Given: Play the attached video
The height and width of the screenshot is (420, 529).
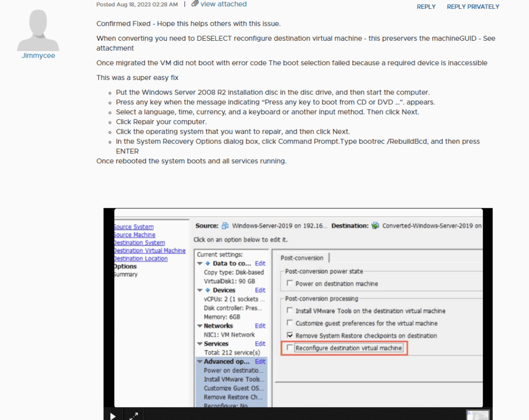Looking at the screenshot, I should pyautogui.click(x=113, y=415).
